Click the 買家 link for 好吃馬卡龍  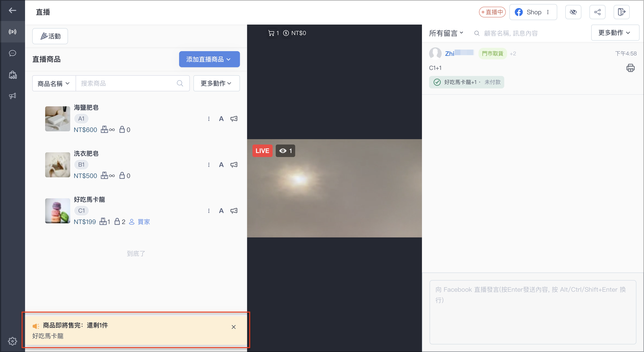140,222
